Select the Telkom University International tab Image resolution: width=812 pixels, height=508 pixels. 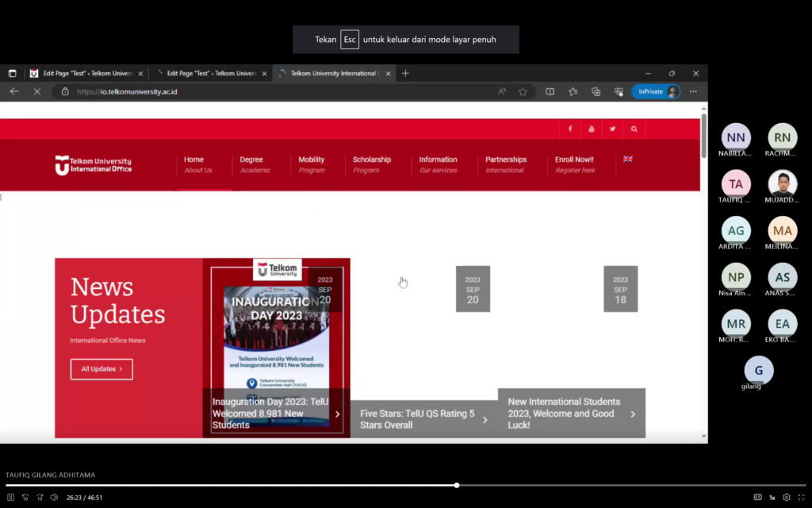[335, 74]
